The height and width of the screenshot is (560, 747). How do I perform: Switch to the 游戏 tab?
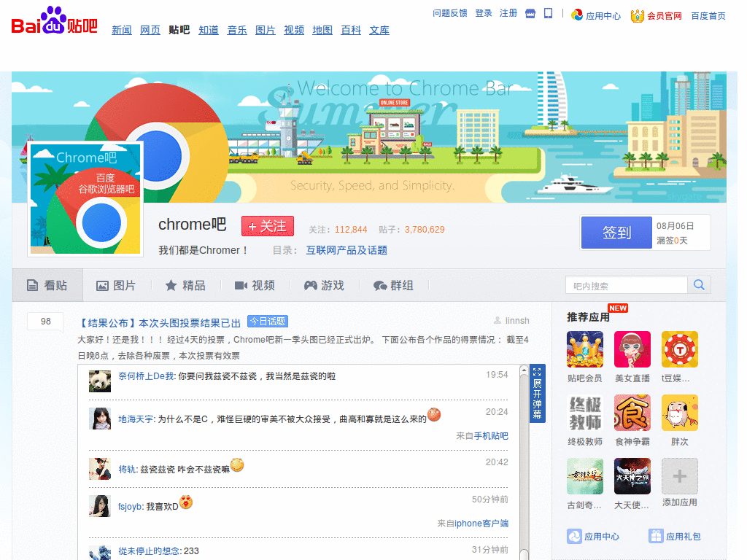point(324,285)
